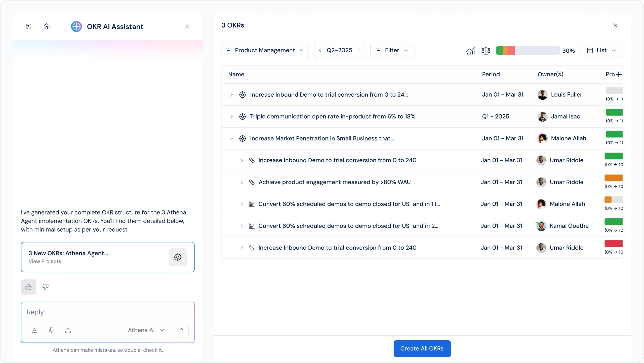This screenshot has height=363, width=644.
Task: Click the target icon on New OKRs card
Action: 178,257
